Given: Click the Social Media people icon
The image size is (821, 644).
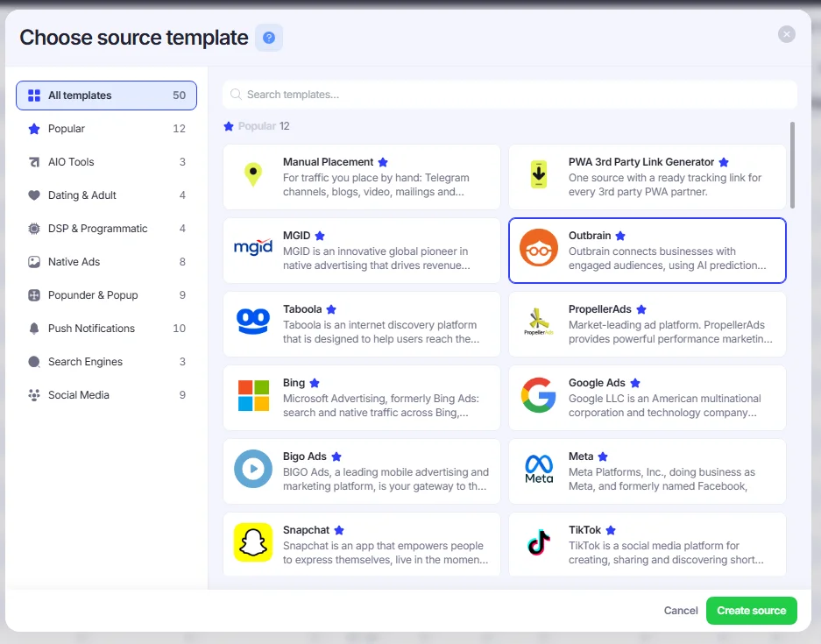Looking at the screenshot, I should 34,395.
